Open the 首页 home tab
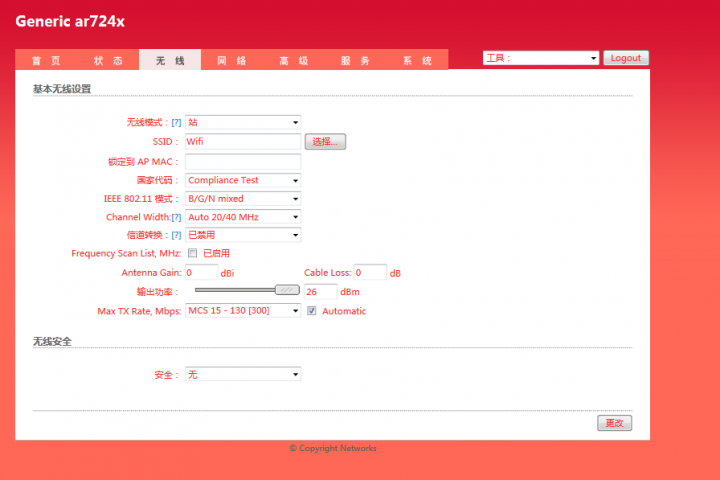 pos(46,60)
